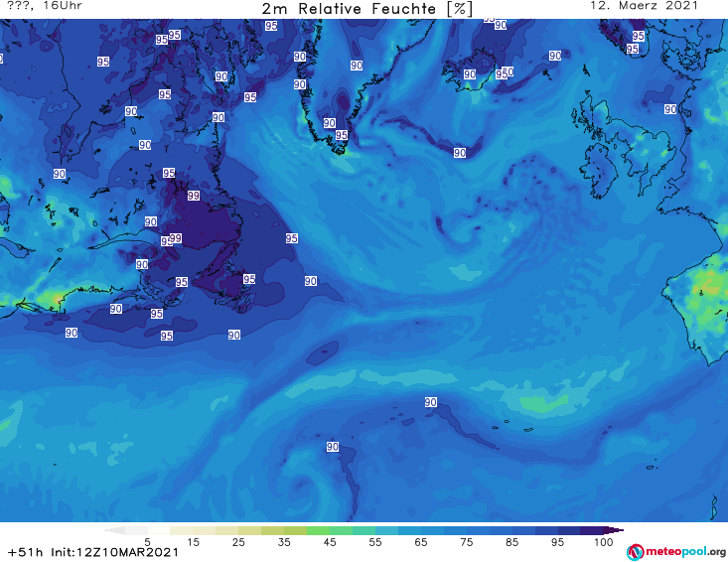Pick the bright green swatch above label 45
Screen dimensions: 728x562
[x=318, y=530]
